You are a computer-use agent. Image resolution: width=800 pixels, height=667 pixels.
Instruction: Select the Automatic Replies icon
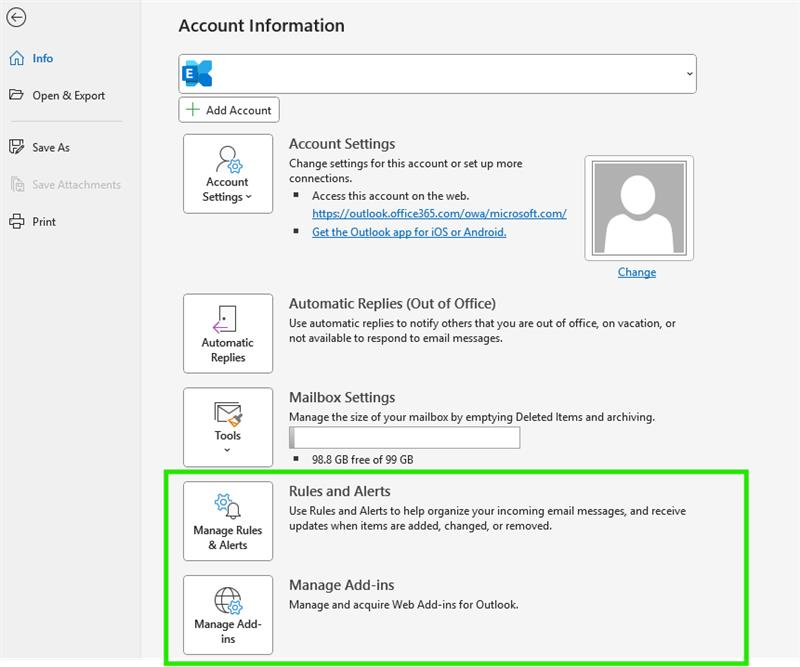[227, 320]
